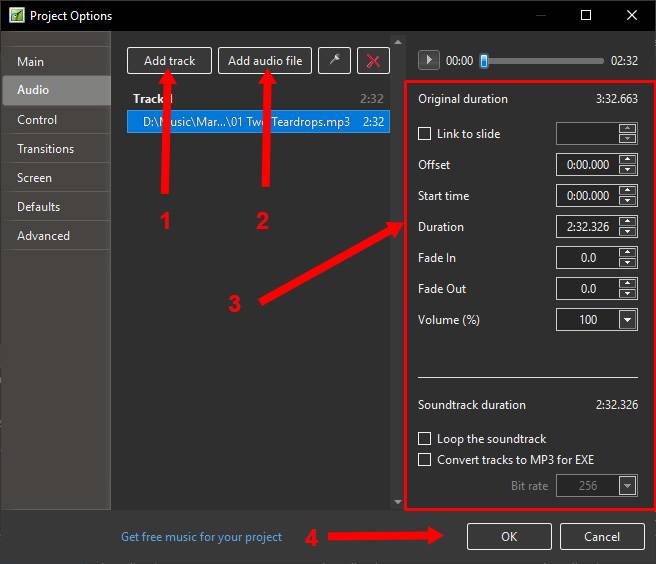656x564 pixels.
Task: Click the Soundtrack duration value 2:32.326
Action: [616, 405]
